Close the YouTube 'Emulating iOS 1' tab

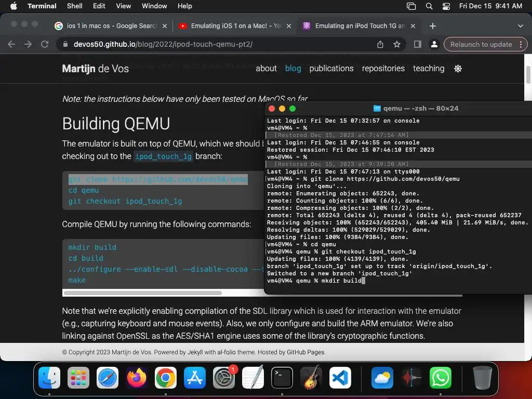289,26
